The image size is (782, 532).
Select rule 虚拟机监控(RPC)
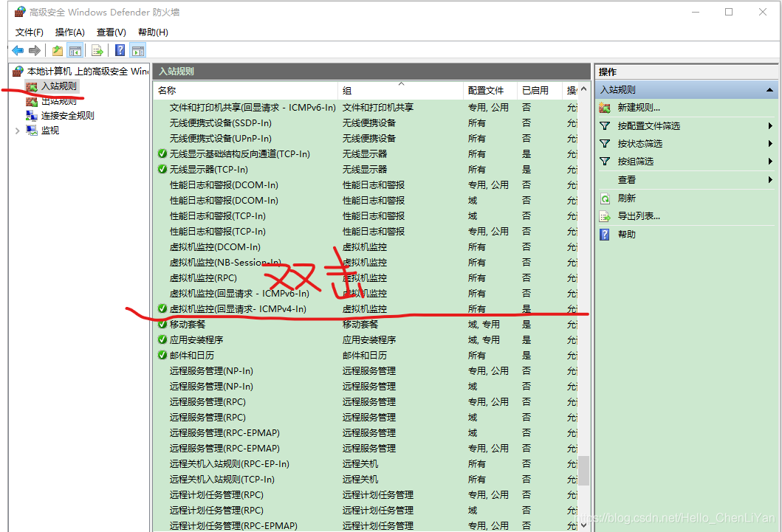(x=203, y=278)
